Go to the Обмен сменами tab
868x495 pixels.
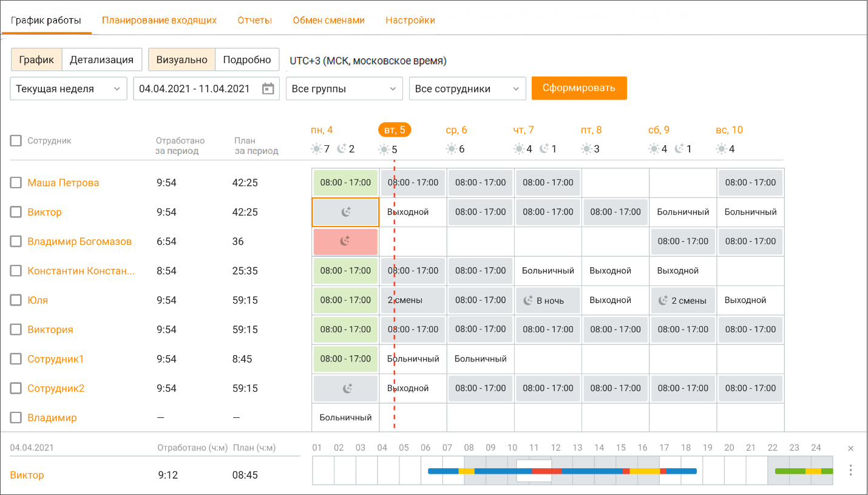[x=328, y=20]
